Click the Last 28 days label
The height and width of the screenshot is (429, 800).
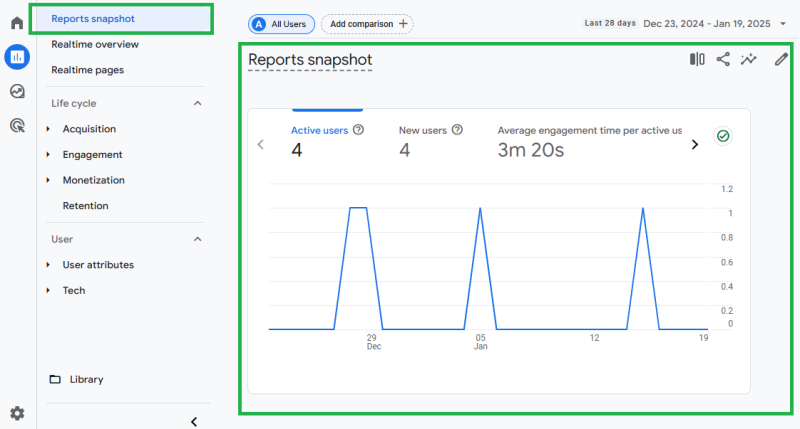[610, 23]
